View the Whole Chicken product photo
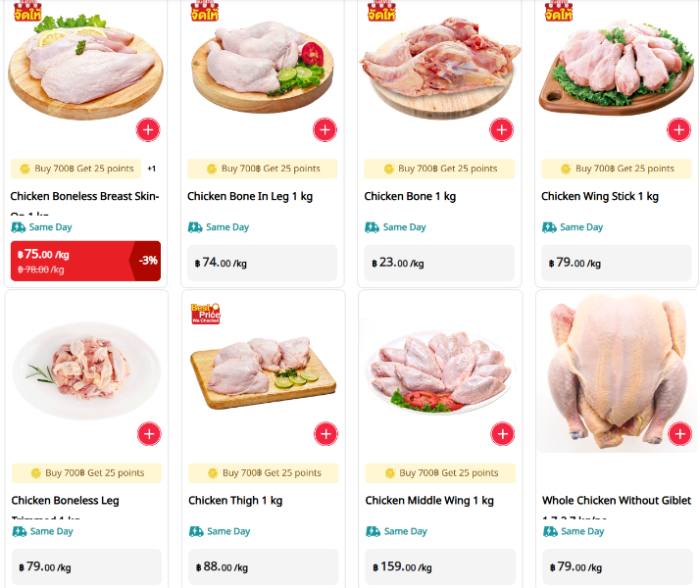Viewport: 700px width, 588px height. [617, 372]
